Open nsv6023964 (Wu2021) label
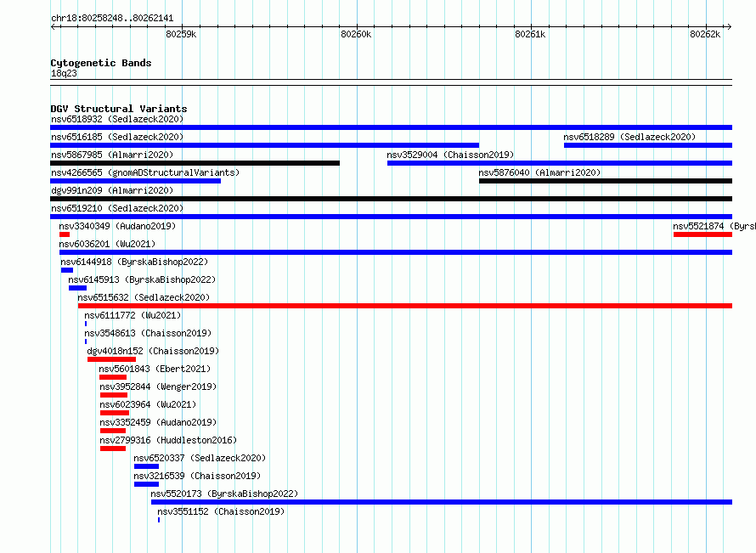Viewport: 756px width, 553px height. (x=148, y=404)
